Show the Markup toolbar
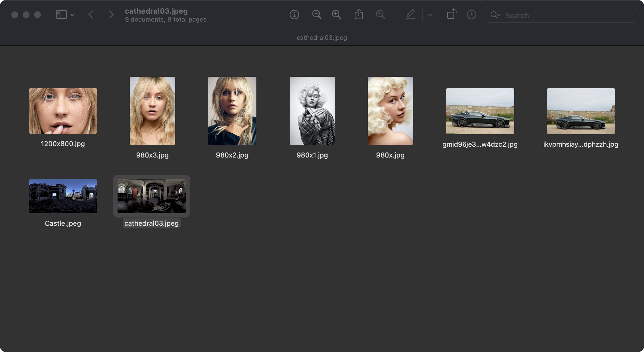Image resolution: width=644 pixels, height=352 pixels. click(x=471, y=15)
